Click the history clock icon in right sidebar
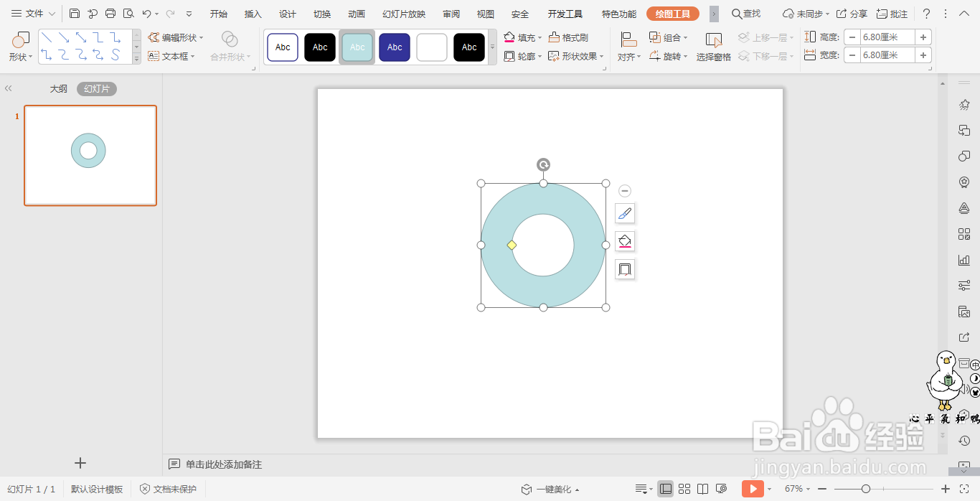Viewport: 980px width, 501px height. (964, 441)
